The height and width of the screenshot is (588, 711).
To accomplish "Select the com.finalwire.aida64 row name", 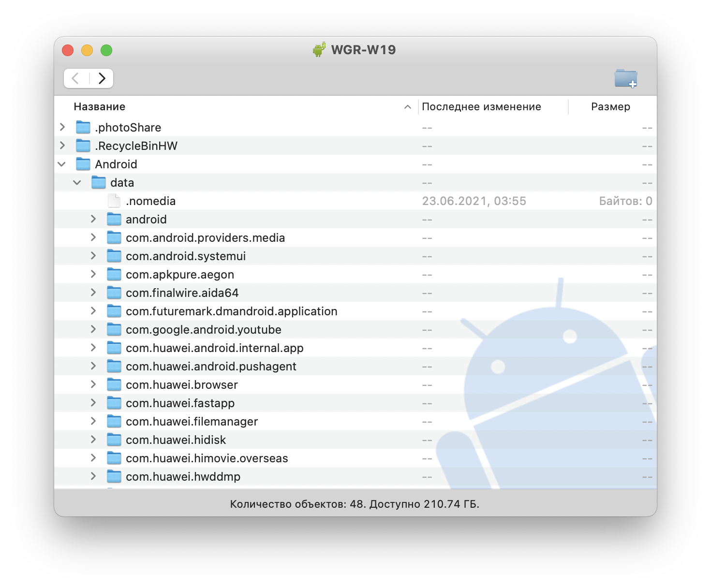I will (x=182, y=293).
